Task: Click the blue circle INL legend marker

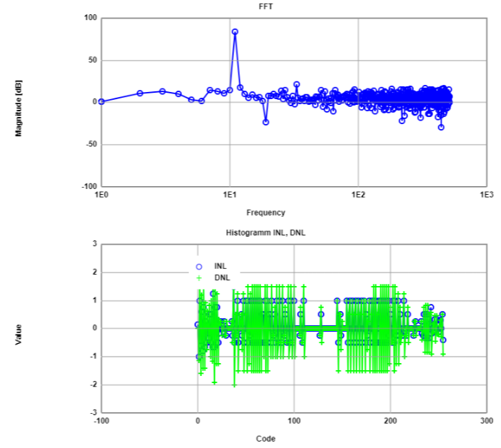Action: pyautogui.click(x=200, y=267)
